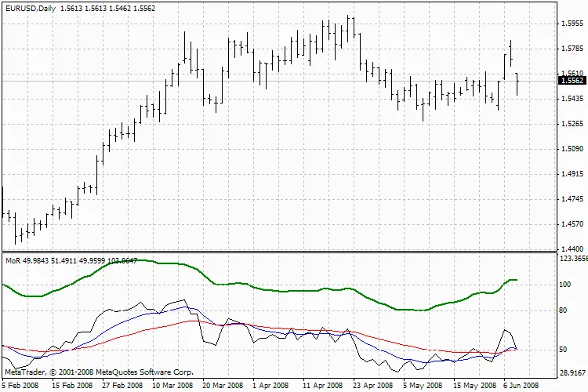The height and width of the screenshot is (392, 588).
Task: Click the 27 Feb 2008 date label
Action: click(x=122, y=386)
